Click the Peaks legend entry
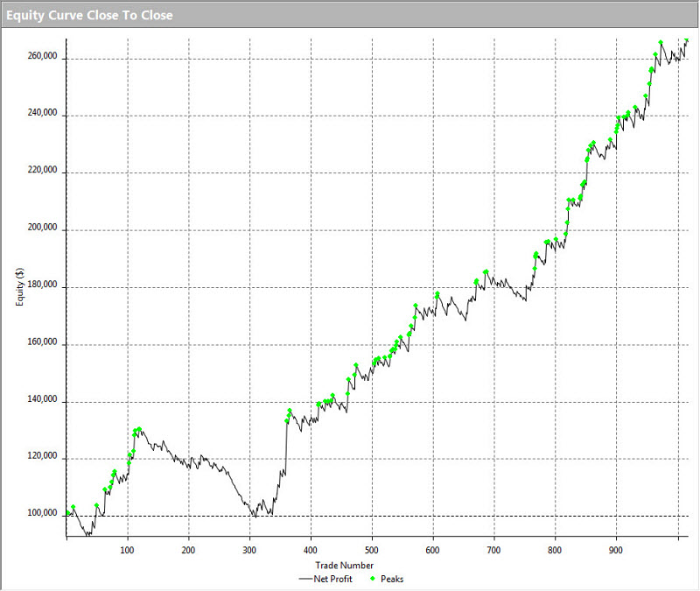 click(x=387, y=579)
